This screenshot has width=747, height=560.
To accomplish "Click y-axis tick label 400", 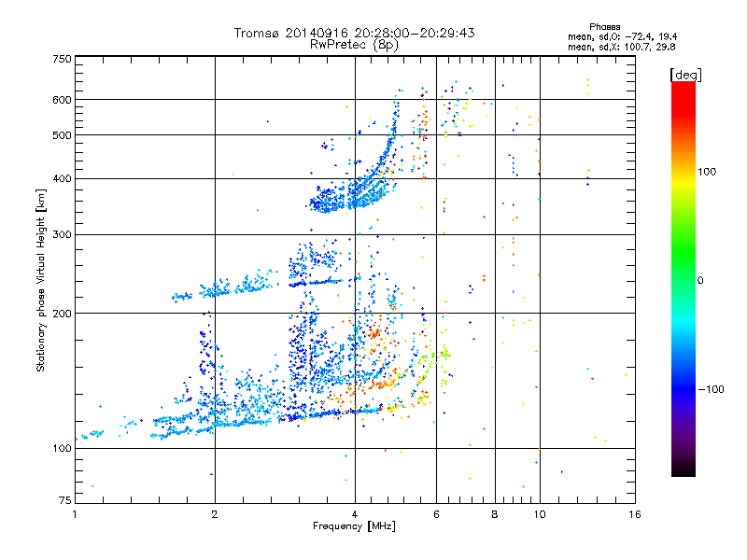I will pyautogui.click(x=62, y=178).
